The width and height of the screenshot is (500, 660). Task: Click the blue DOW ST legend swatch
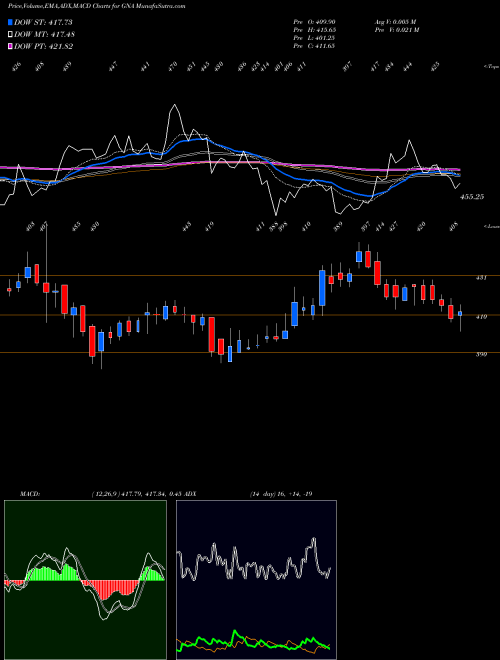pos(11,22)
